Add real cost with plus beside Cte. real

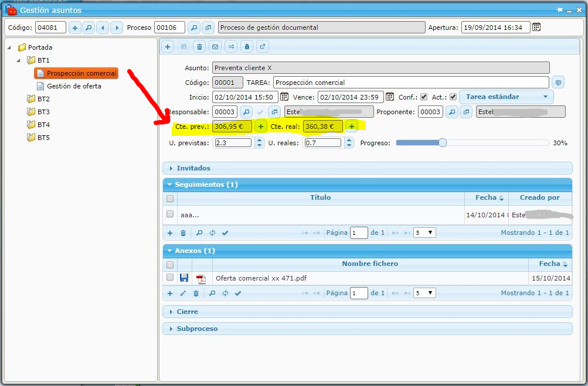tap(351, 127)
